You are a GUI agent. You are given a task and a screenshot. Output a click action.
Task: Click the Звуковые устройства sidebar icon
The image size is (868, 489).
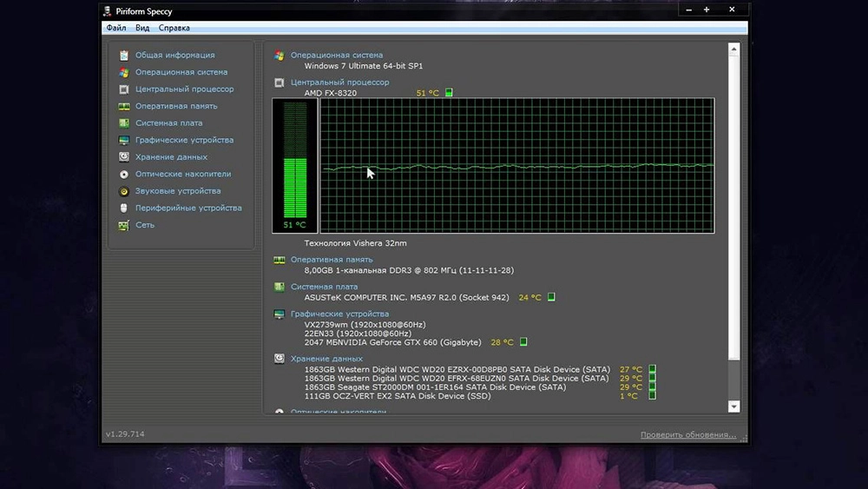point(124,191)
